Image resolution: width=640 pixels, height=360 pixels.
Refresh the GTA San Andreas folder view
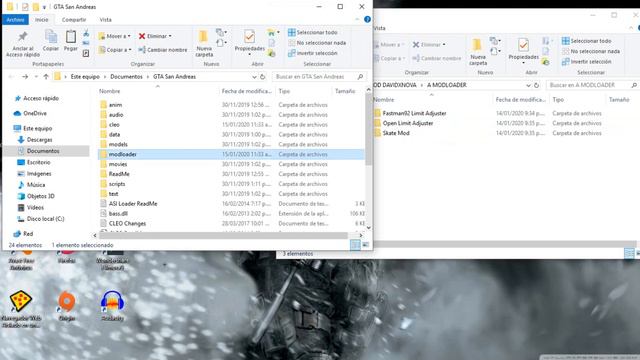click(263, 77)
